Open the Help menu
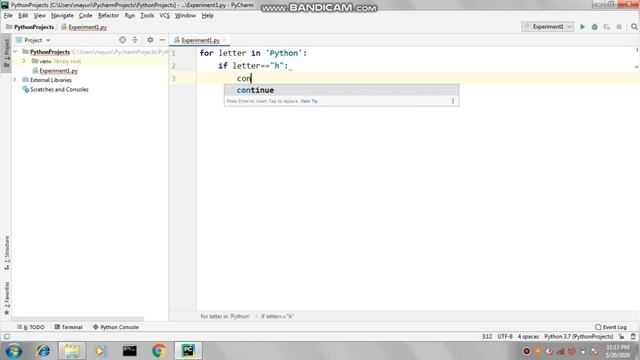This screenshot has width=640, height=360. pyautogui.click(x=207, y=16)
